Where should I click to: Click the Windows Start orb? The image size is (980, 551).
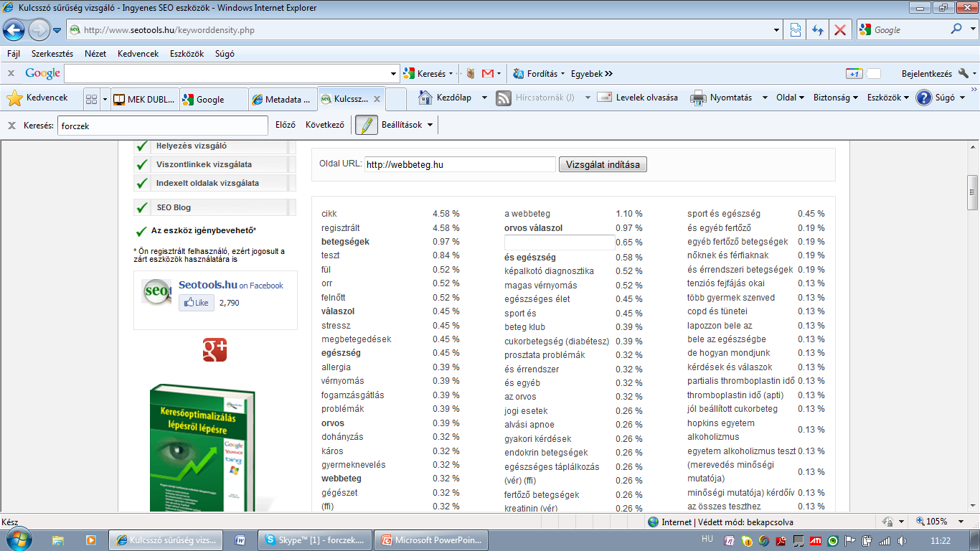tap(19, 539)
